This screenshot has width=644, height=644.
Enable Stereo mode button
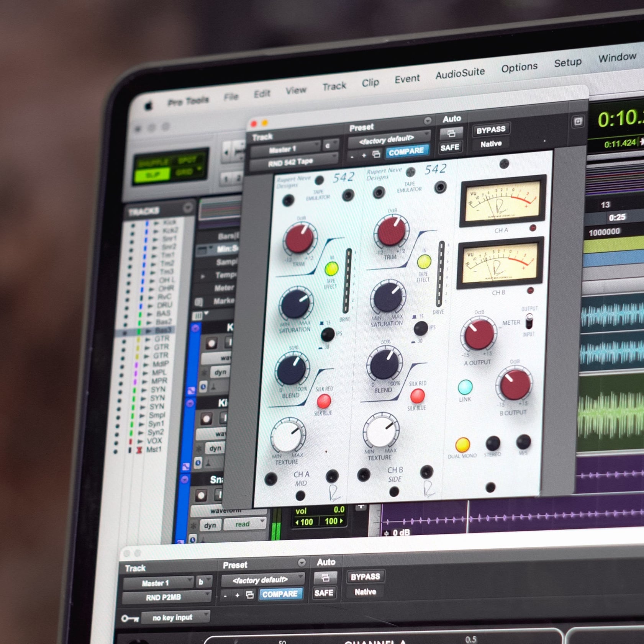(x=493, y=443)
